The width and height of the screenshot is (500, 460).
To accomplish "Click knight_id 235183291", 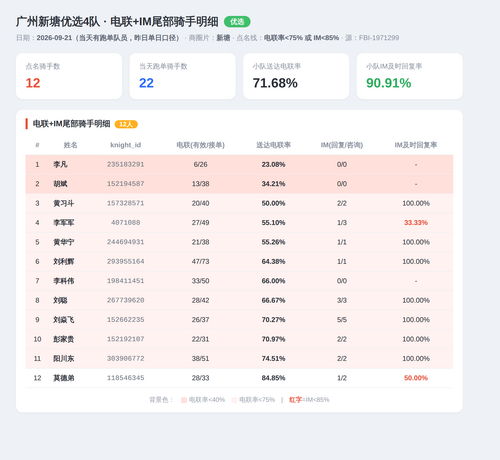I will 126,164.
